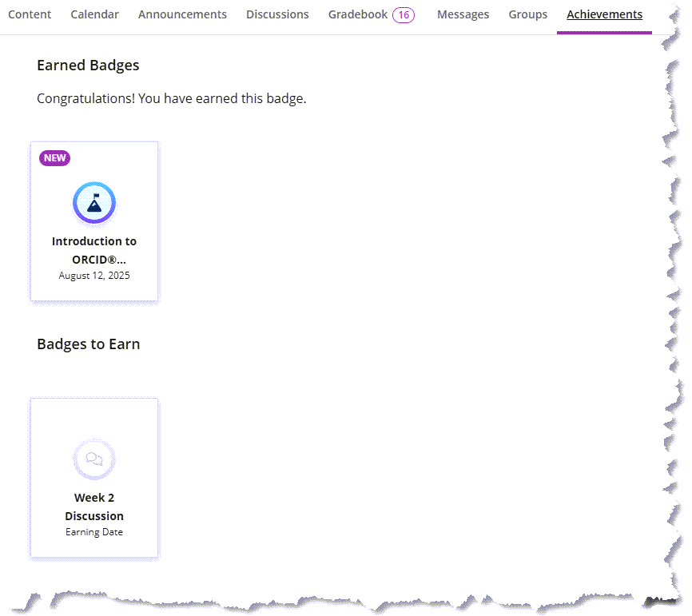Click the August 12, 2025 earned date

click(x=94, y=276)
